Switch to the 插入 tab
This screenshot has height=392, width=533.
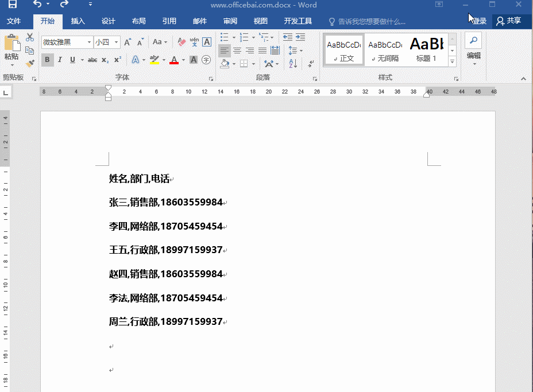(78, 21)
